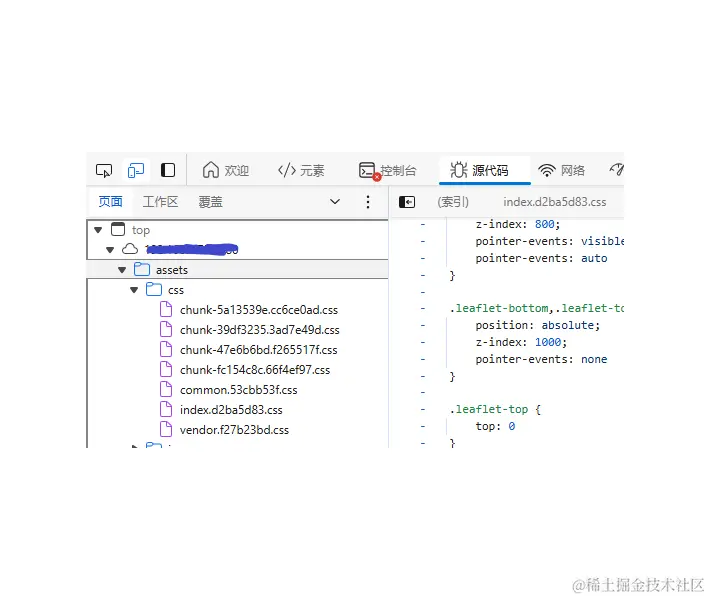Image resolution: width=710 pixels, height=599 pixels.
Task: Select the 工作区 workspace sub-tab
Action: click(x=160, y=201)
